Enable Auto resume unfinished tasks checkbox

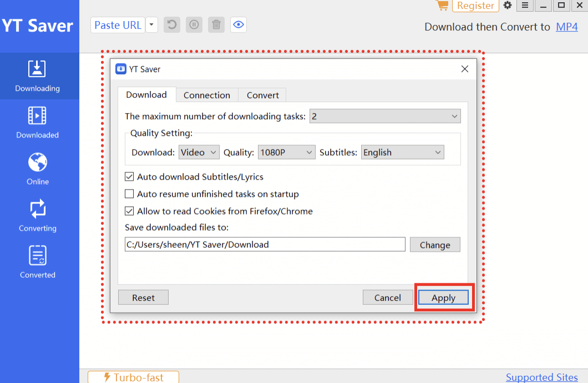129,194
